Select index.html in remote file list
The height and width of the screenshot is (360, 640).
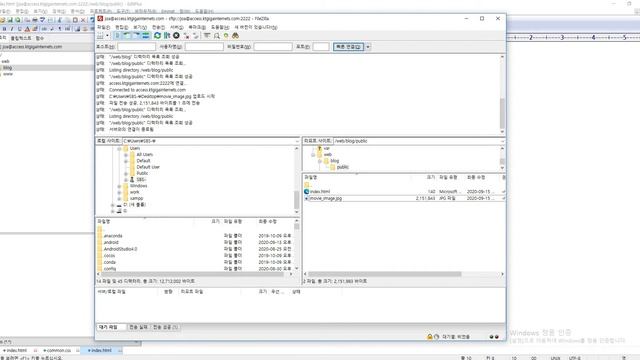[x=320, y=191]
